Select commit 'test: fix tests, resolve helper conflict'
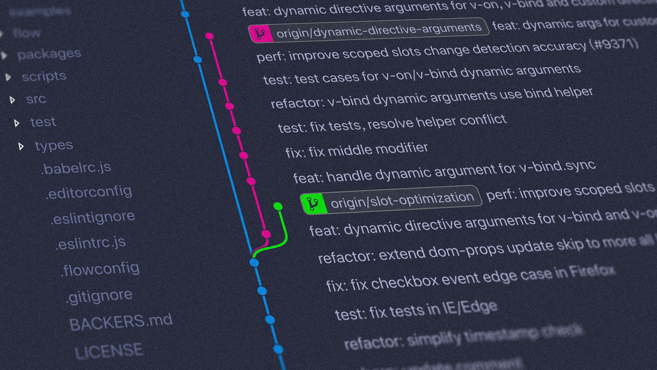The image size is (657, 370). (x=392, y=124)
